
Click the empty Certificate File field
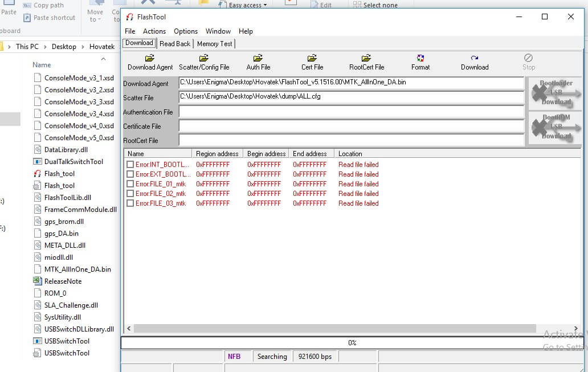pos(351,126)
